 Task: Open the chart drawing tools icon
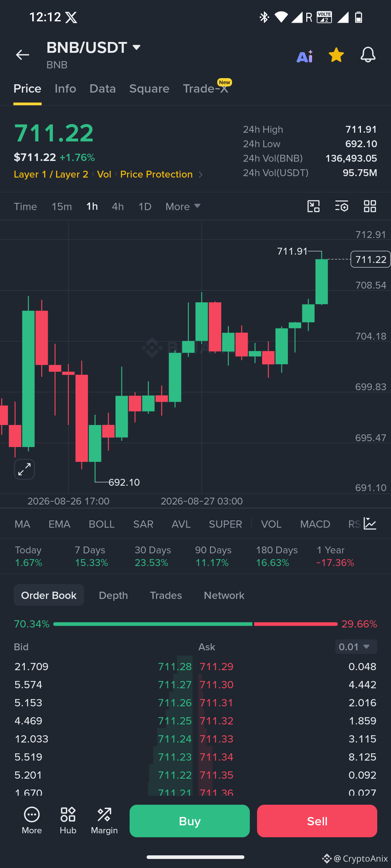[x=314, y=206]
